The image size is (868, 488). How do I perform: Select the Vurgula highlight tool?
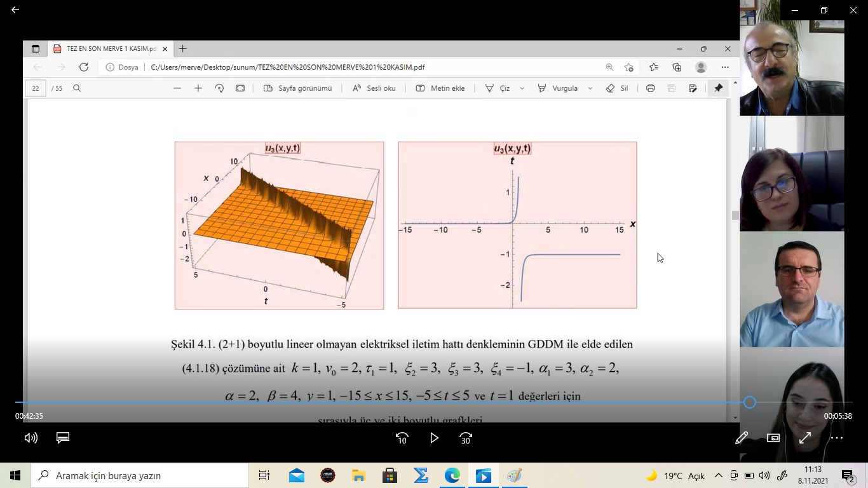[557, 88]
